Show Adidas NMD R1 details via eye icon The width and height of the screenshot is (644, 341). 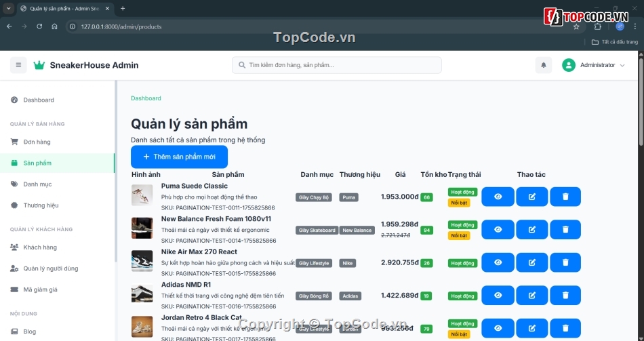(498, 296)
